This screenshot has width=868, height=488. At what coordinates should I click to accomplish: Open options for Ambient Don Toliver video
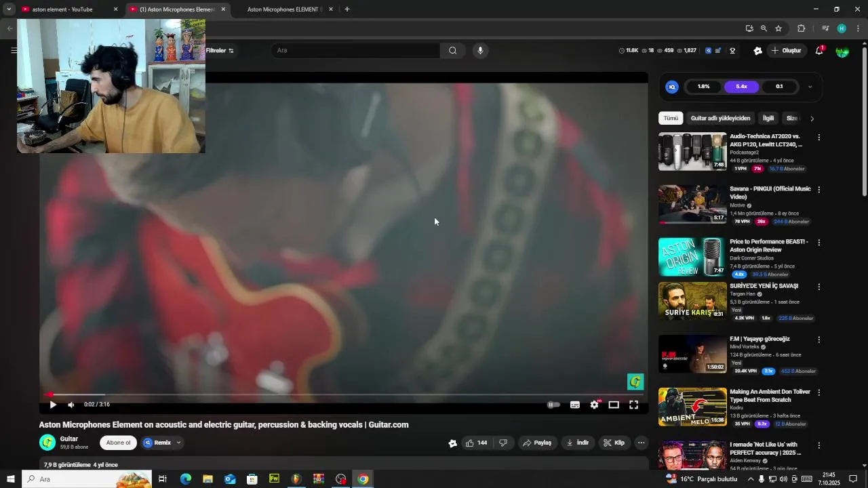(818, 392)
